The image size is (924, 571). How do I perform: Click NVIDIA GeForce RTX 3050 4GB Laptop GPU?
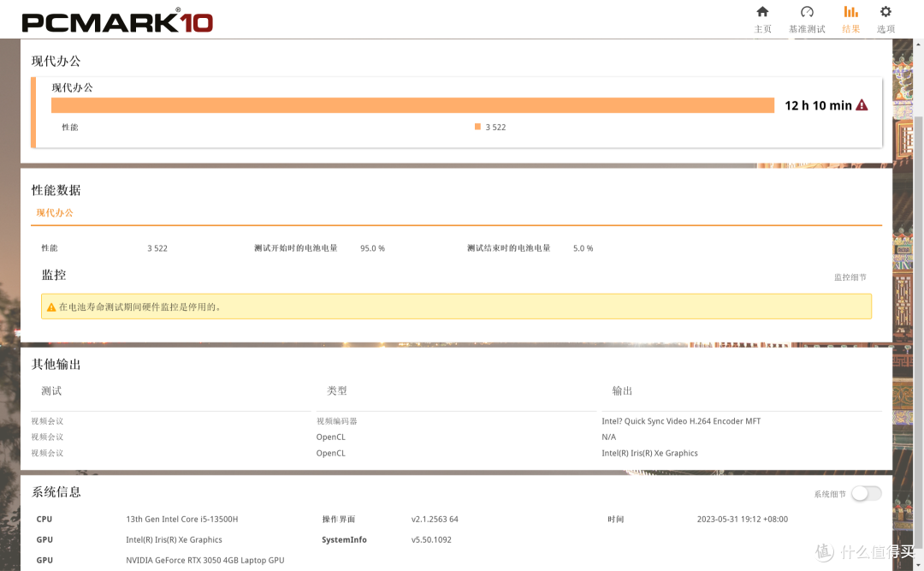205,561
